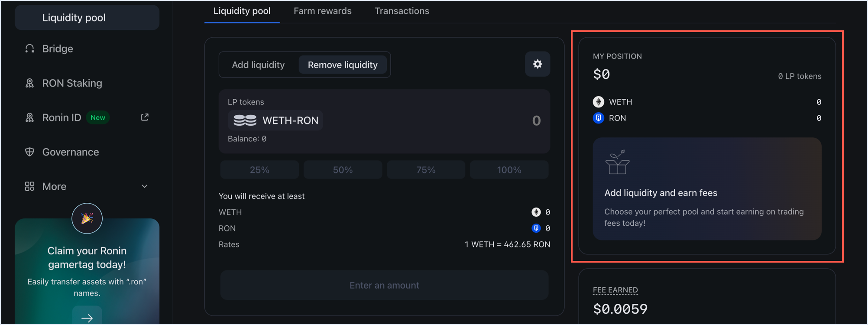Open Ronin ID external link icon
This screenshot has width=868, height=325.
click(x=145, y=117)
